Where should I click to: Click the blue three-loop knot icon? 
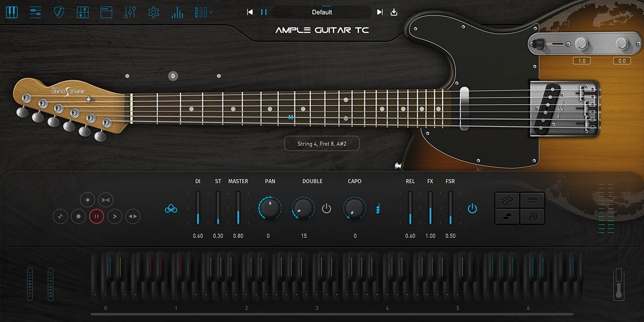(x=172, y=208)
